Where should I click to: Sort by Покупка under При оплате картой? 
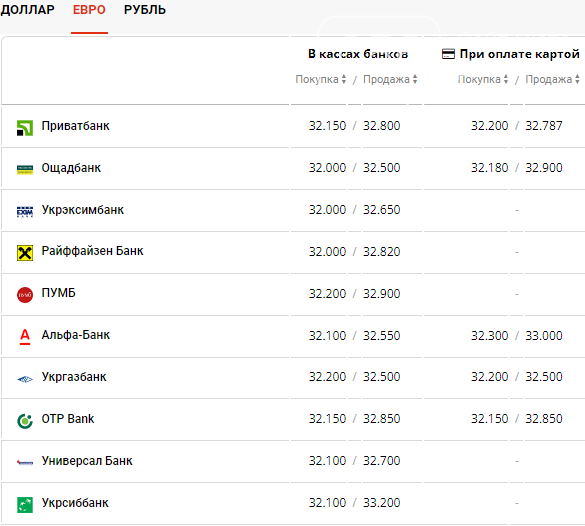tap(483, 79)
